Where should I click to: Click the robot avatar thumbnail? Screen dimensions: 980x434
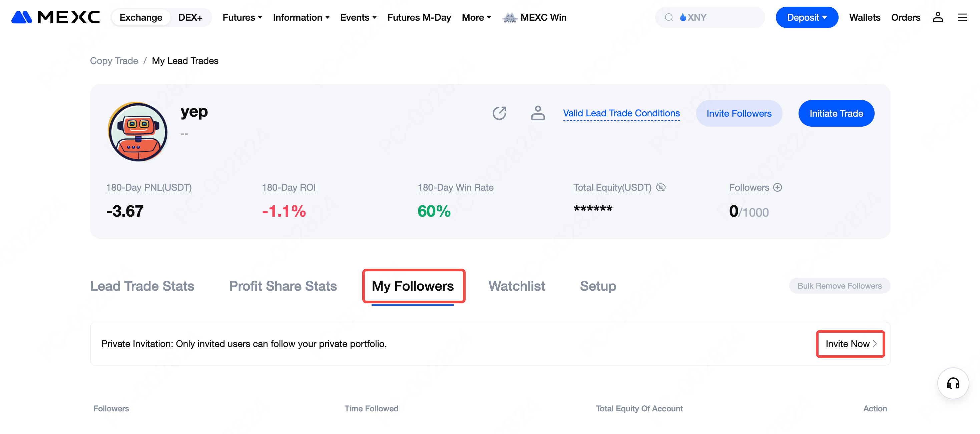point(138,131)
